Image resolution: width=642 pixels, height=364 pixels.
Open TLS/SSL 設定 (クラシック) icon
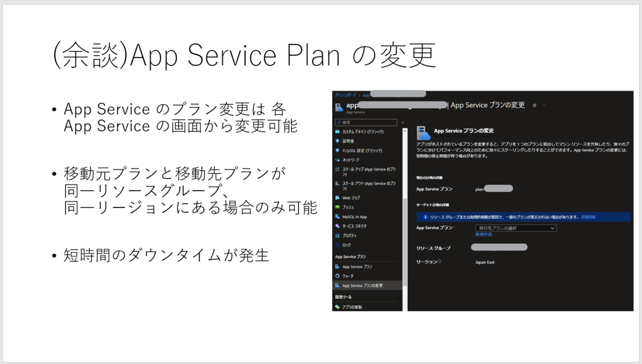coord(337,151)
